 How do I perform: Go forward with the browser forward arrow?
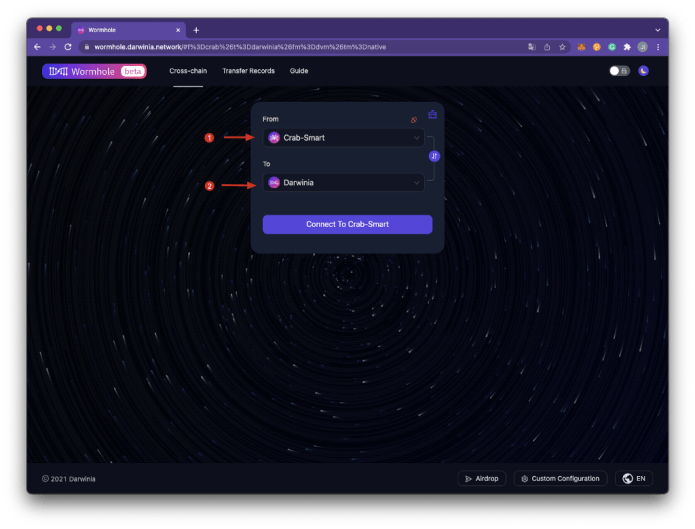53,47
